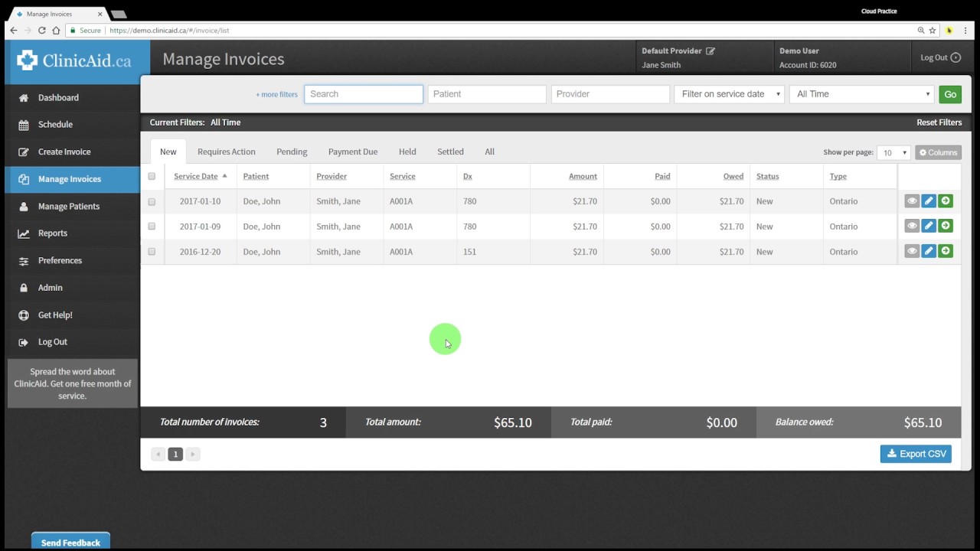Check the 2017-01-09 invoice row

[x=152, y=227]
